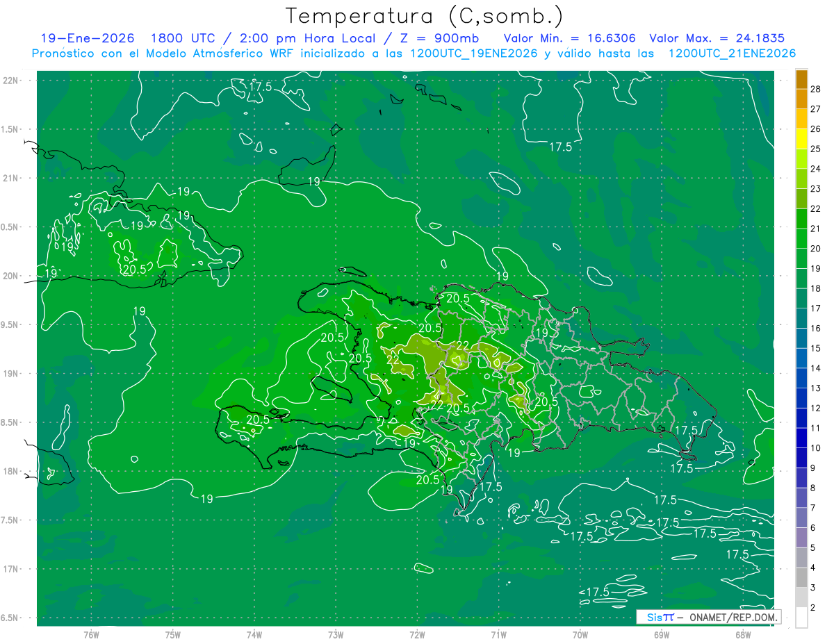Click the "69W" longitude axis label
Screen dimensions: 834x644
pyautogui.click(x=662, y=635)
